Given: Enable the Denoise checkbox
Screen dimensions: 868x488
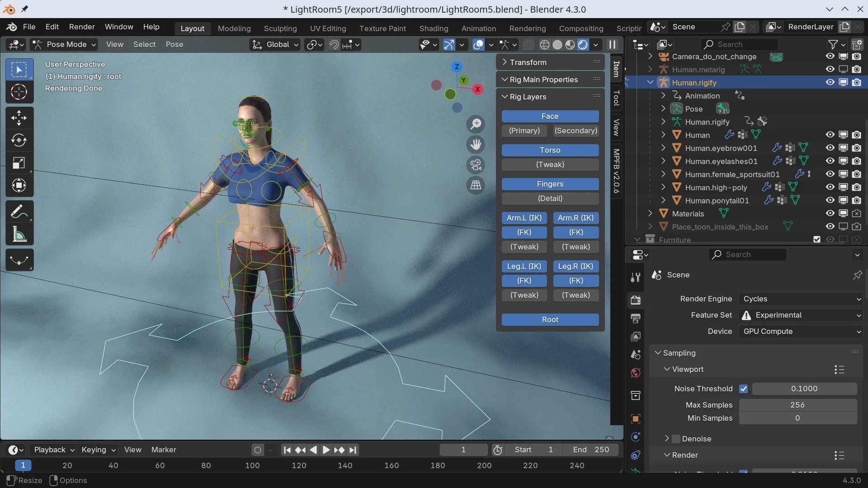Looking at the screenshot, I should (x=676, y=439).
